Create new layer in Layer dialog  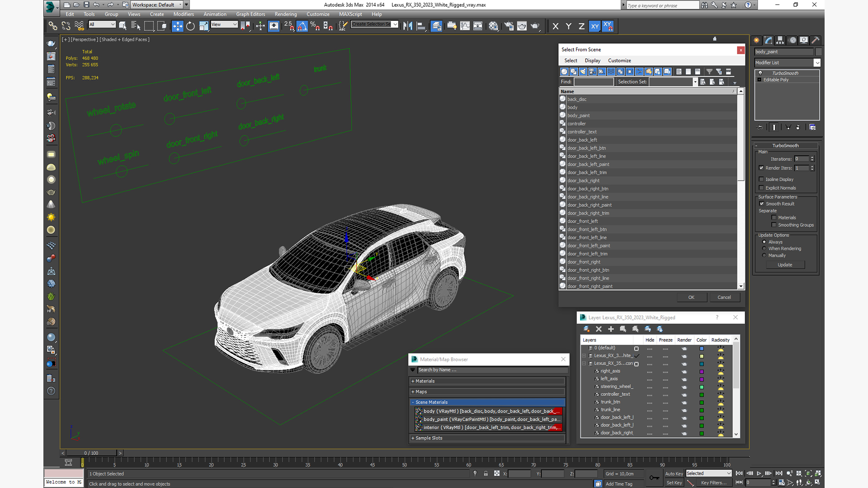pos(586,329)
